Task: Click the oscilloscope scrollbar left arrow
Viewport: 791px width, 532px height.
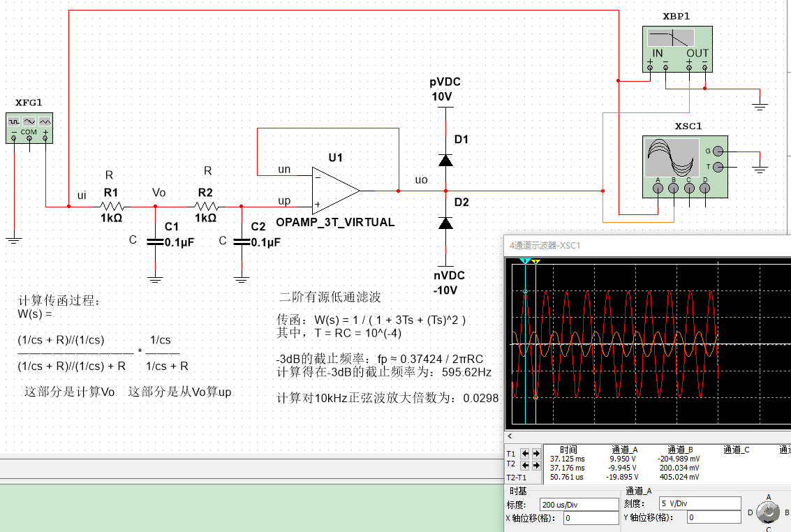Action: click(x=509, y=436)
